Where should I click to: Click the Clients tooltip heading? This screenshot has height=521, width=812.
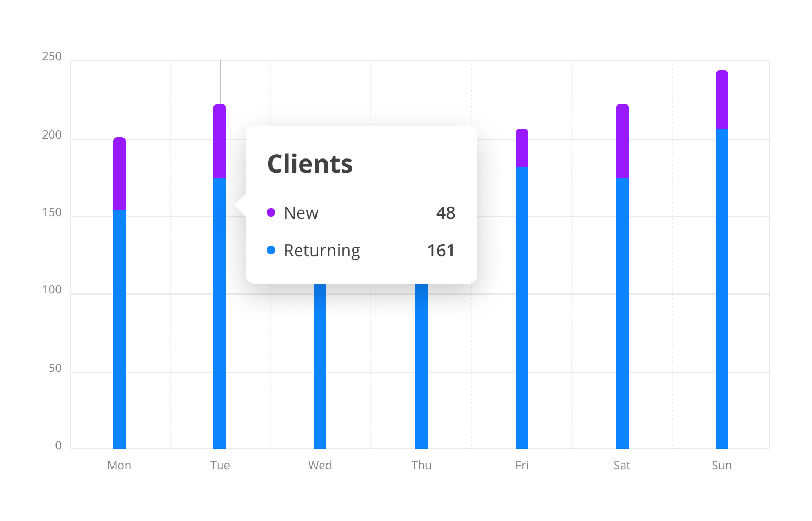pyautogui.click(x=310, y=164)
